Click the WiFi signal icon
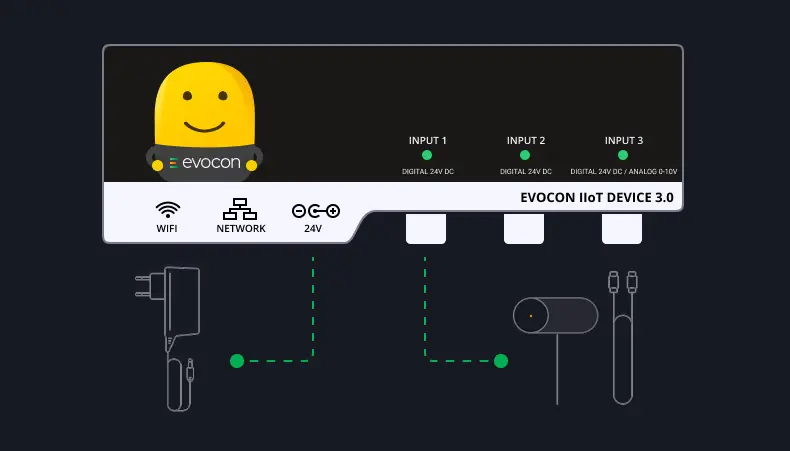The image size is (790, 451). coord(167,210)
